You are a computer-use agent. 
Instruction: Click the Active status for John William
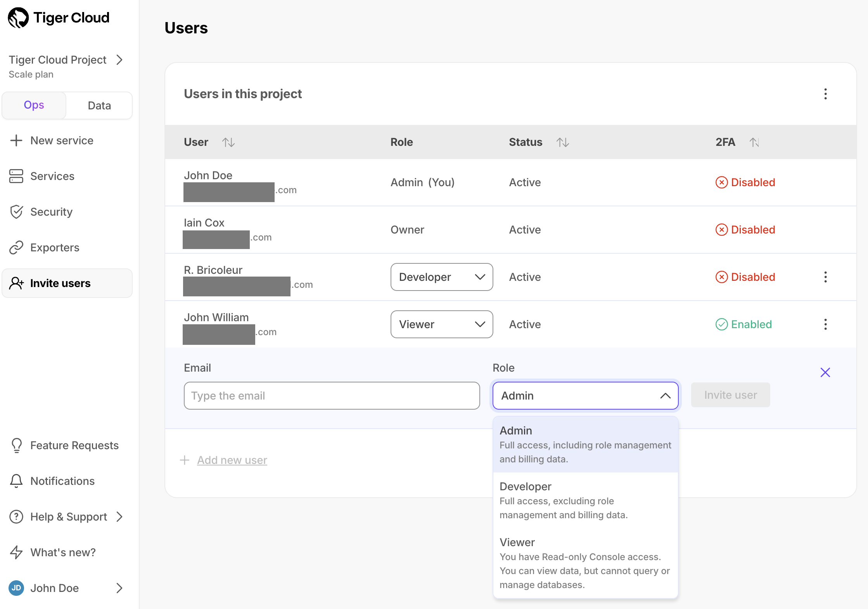pos(525,324)
